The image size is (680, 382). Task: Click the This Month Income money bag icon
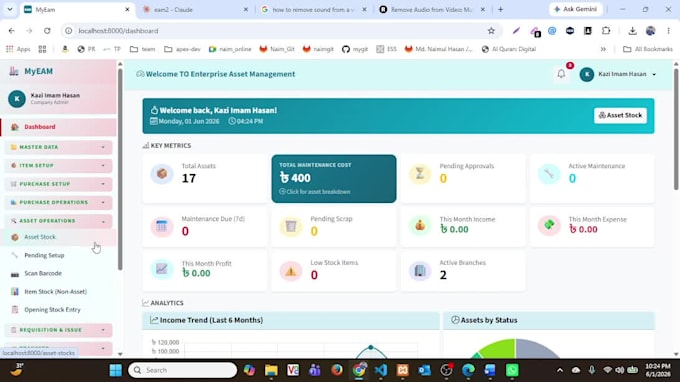point(420,225)
